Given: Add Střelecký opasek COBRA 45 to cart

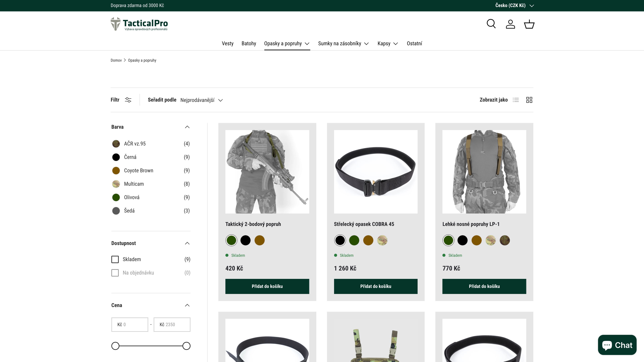Looking at the screenshot, I should tap(375, 286).
